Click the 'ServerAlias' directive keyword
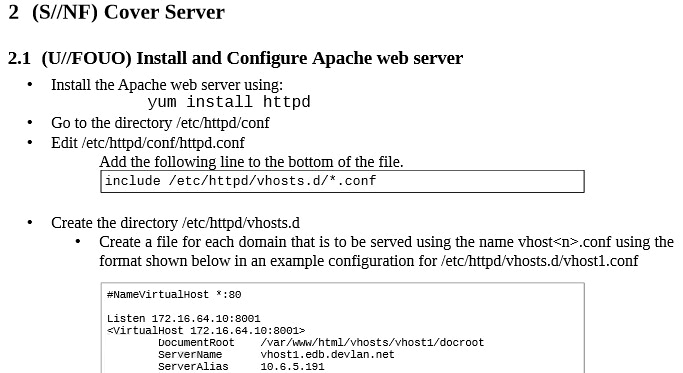This screenshot has width=683, height=373. tap(193, 366)
